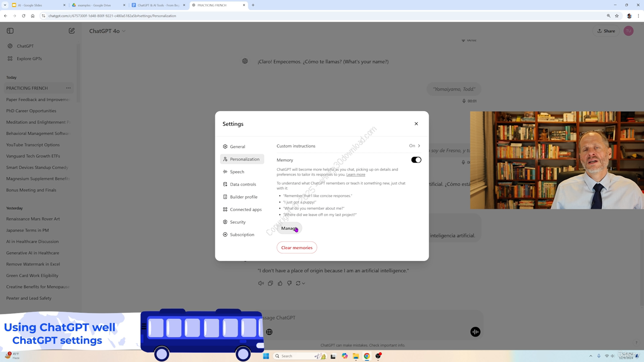The height and width of the screenshot is (362, 644).
Task: Open Chrome from the taskbar
Action: point(367,356)
